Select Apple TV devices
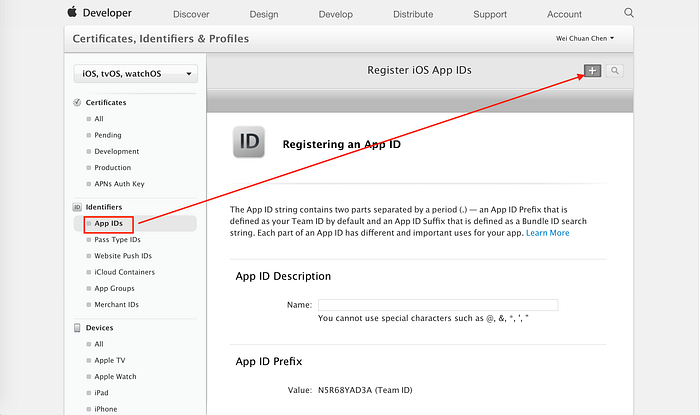The image size is (700, 415). [109, 360]
